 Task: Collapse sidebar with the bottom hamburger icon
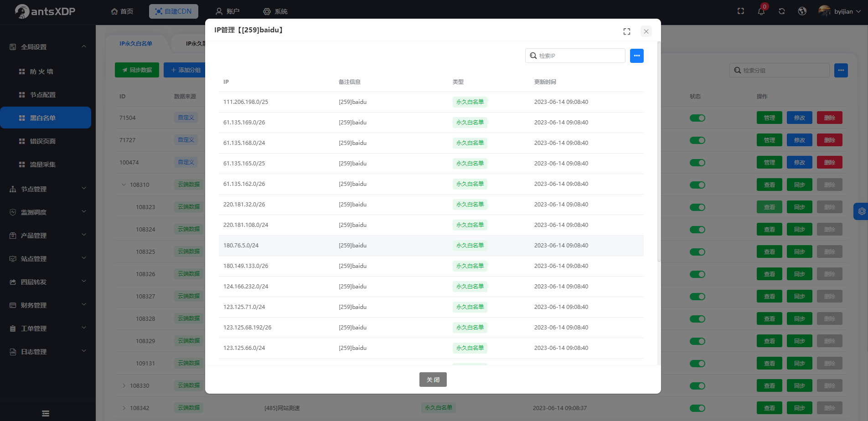[46, 413]
